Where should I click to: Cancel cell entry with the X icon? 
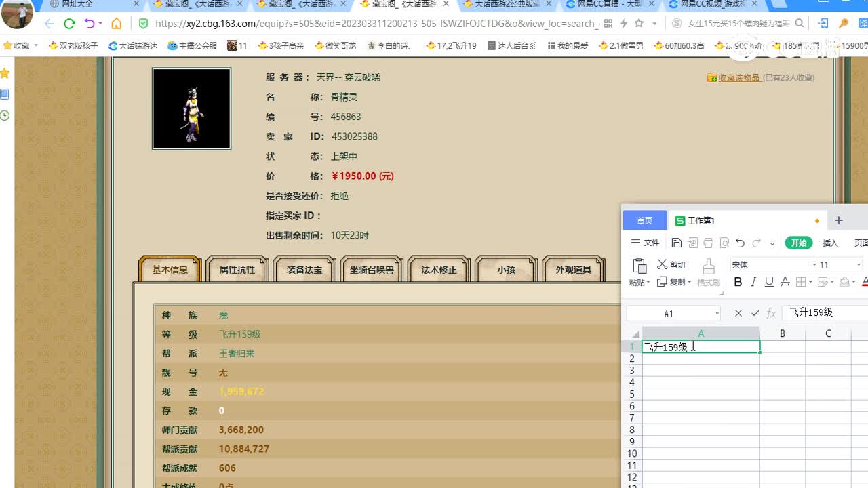click(738, 313)
